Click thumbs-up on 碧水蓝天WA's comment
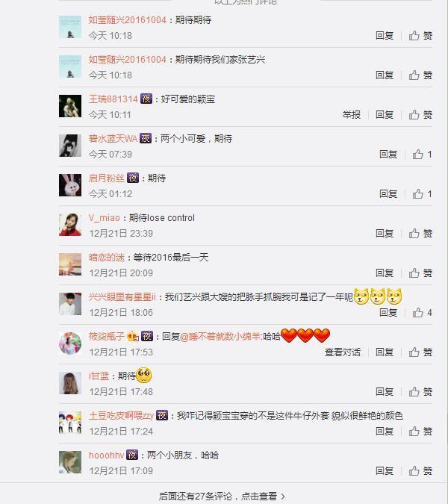 (x=422, y=155)
